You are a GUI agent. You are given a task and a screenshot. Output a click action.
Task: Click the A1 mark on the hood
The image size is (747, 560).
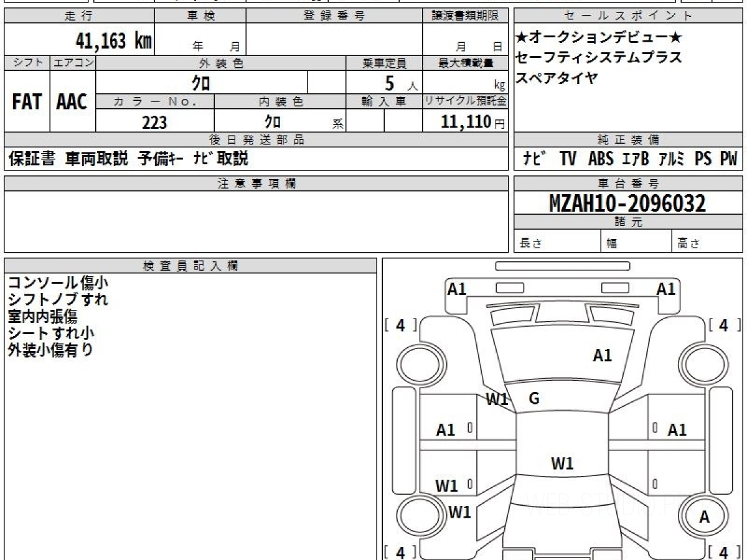pos(602,356)
